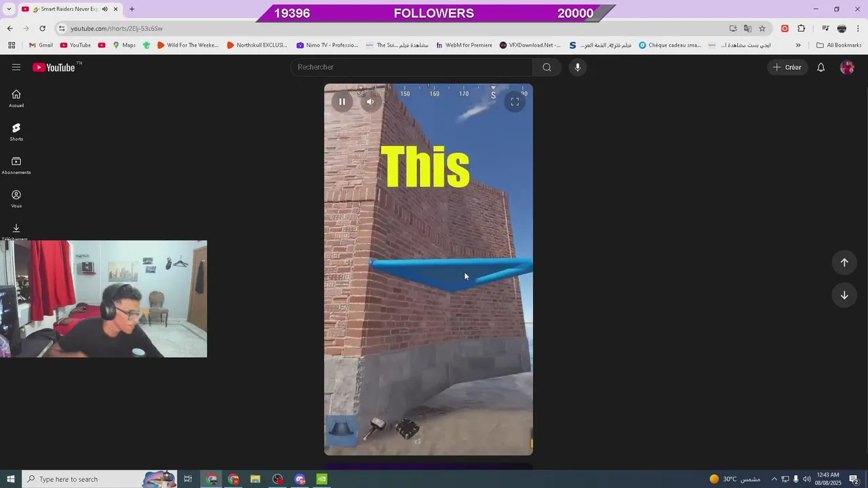This screenshot has height=488, width=868.
Task: Click Windows taskbar search box
Action: [x=99, y=479]
